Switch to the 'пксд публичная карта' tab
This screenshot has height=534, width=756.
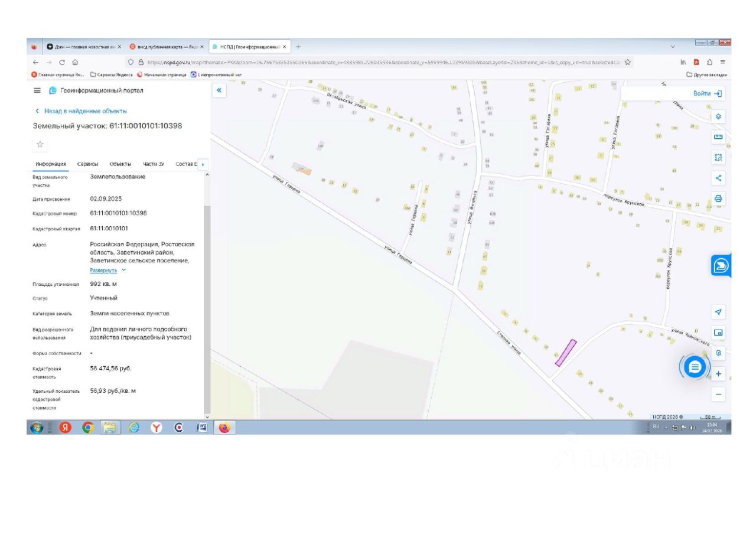tap(167, 47)
